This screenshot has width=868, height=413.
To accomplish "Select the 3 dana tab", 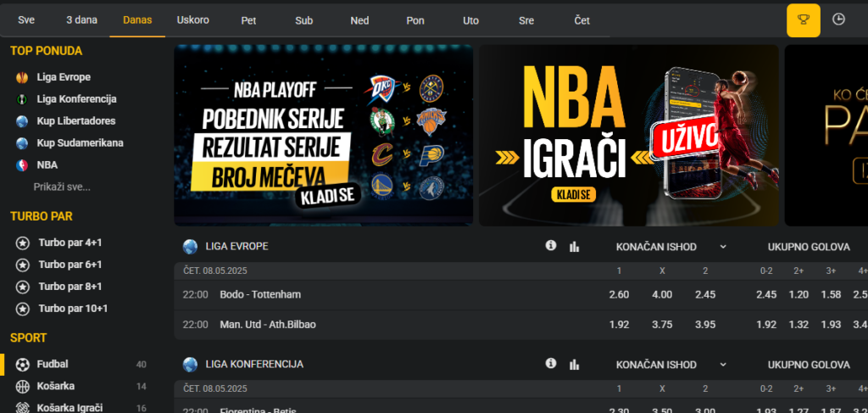I will pyautogui.click(x=81, y=20).
